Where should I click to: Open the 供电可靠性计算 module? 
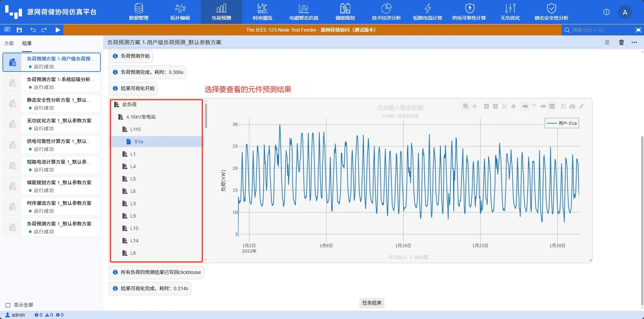point(469,12)
